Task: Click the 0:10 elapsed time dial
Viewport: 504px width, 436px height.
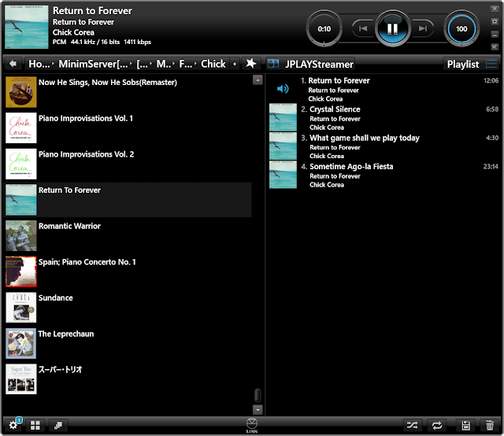Action: click(324, 28)
